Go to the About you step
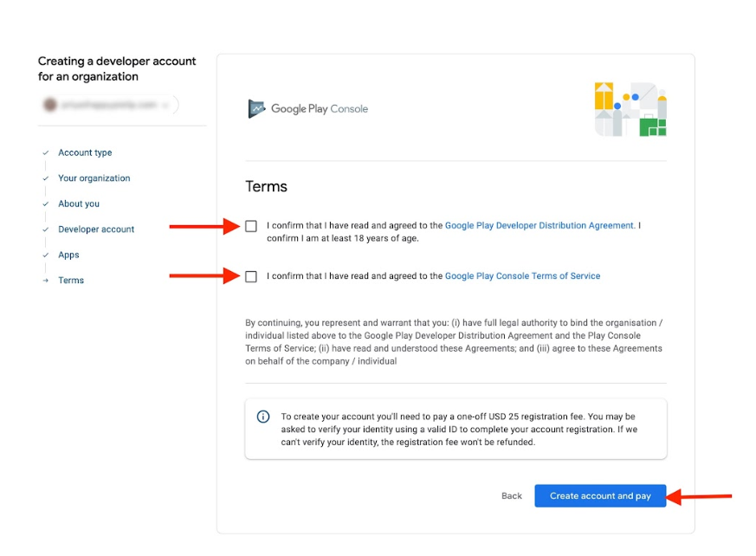 click(79, 204)
